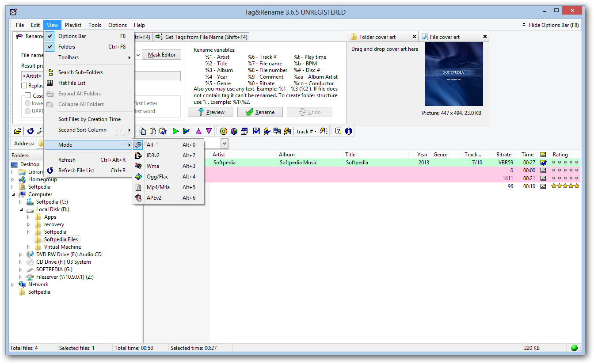Click the purple up triangle icon
The image size is (594, 364).
(x=198, y=131)
